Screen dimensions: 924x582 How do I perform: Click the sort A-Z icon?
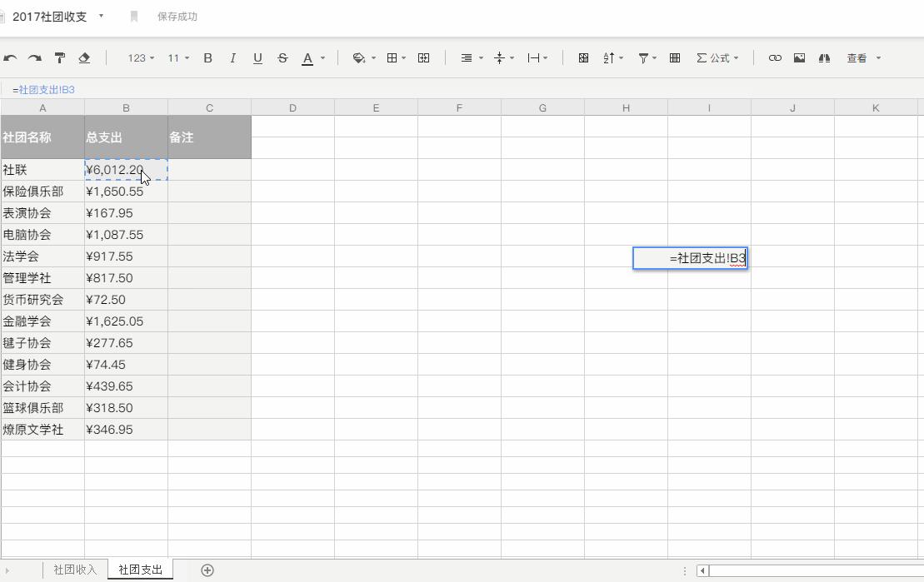pos(609,57)
